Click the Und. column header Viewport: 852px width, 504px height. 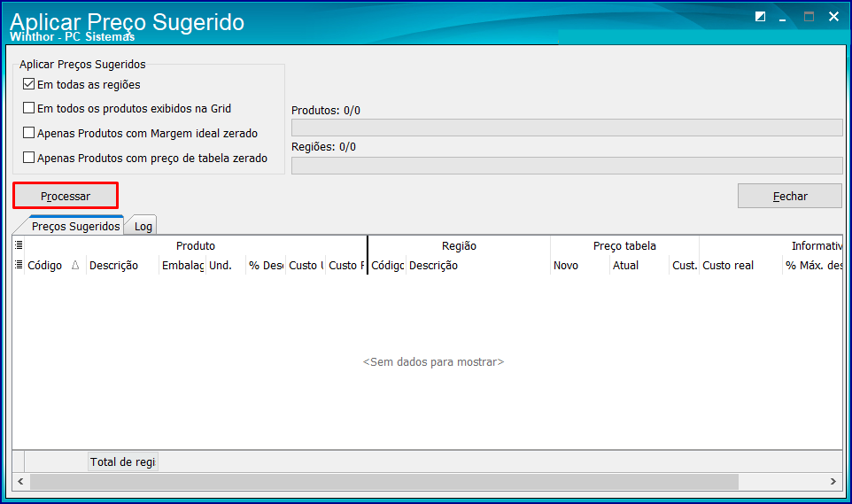226,266
